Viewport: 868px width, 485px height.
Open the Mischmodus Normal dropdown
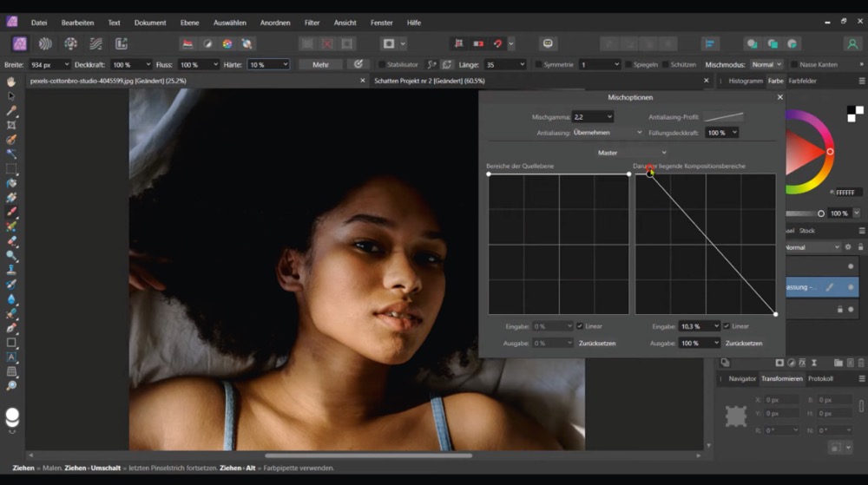[x=766, y=65]
